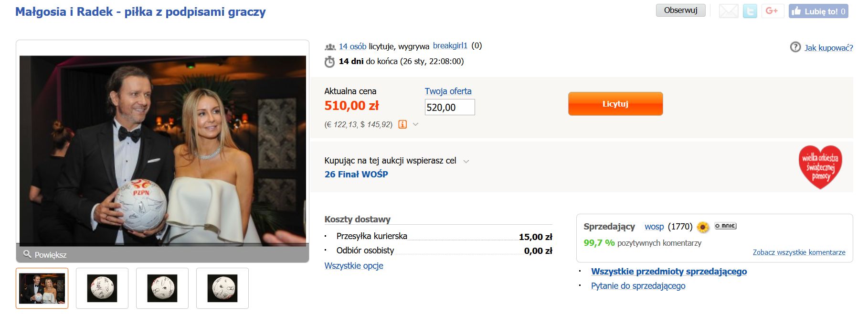Click the orange price info icon
This screenshot has height=317, width=868.
click(x=402, y=124)
